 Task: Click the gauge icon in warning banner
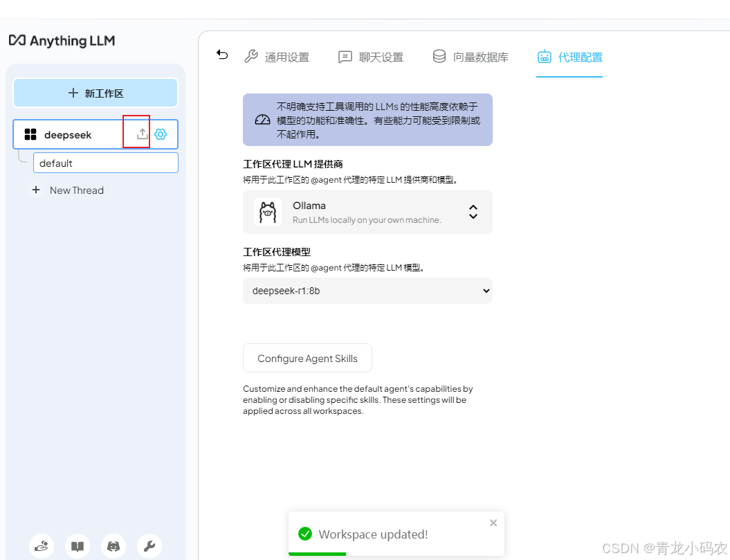tap(262, 120)
